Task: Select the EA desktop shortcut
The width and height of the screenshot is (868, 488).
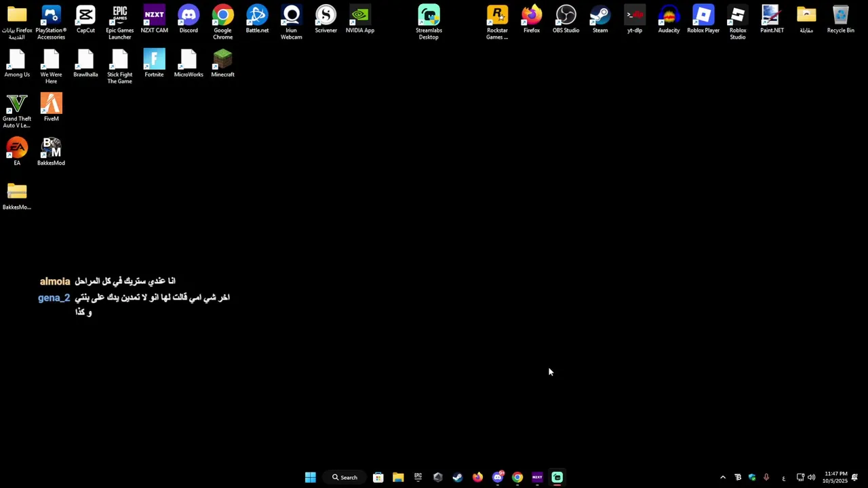Action: point(17,152)
